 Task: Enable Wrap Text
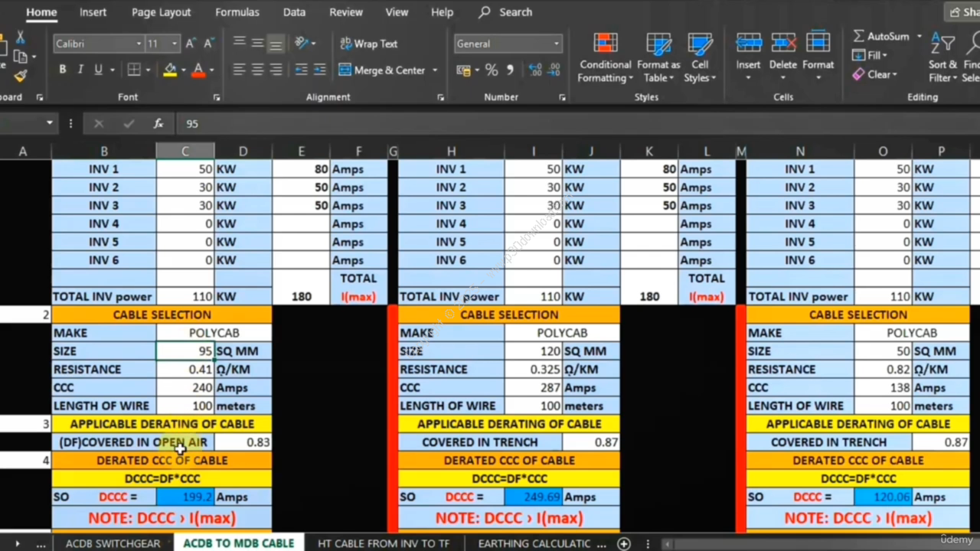pos(369,44)
